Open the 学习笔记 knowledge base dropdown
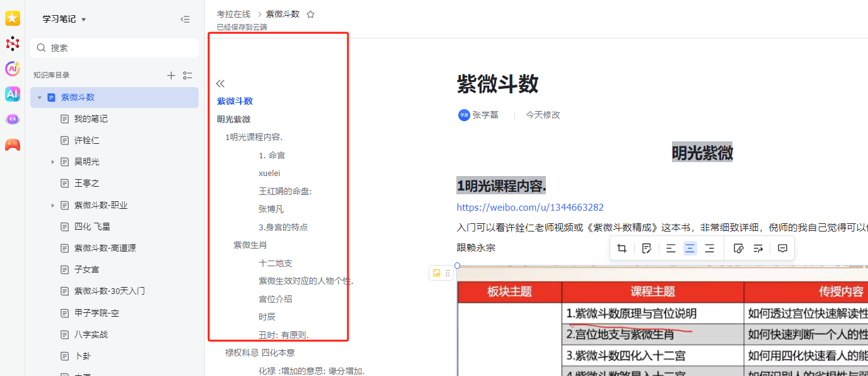The width and height of the screenshot is (868, 376). (x=64, y=20)
